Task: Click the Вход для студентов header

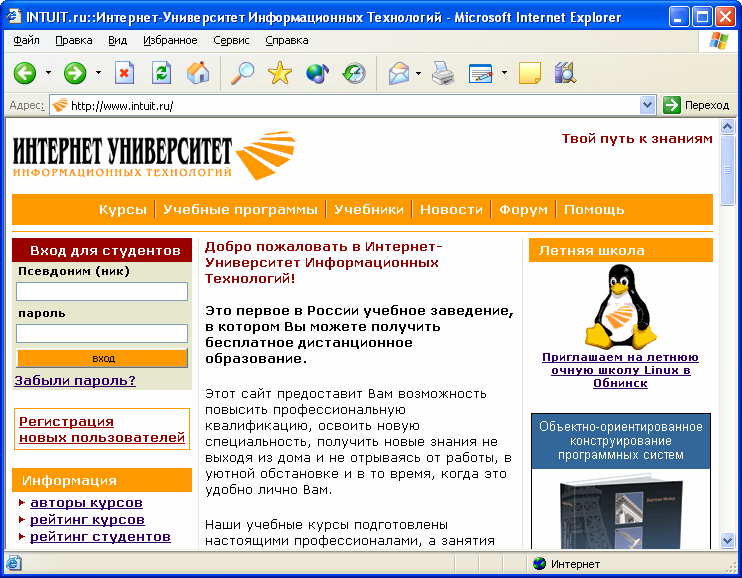Action: point(102,250)
